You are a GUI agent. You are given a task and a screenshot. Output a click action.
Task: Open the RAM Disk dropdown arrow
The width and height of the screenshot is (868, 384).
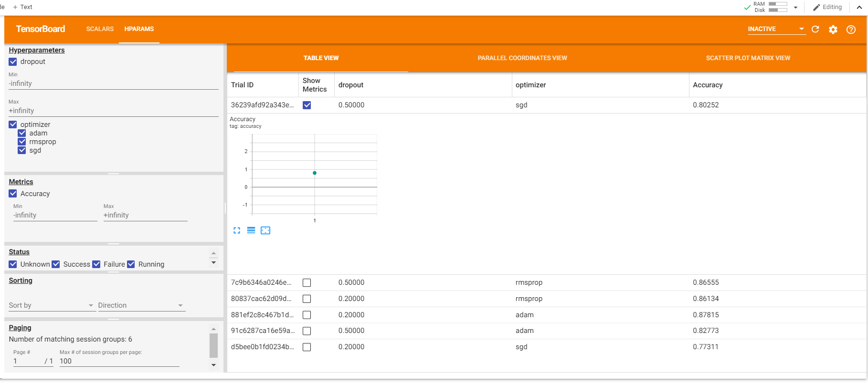coord(795,7)
